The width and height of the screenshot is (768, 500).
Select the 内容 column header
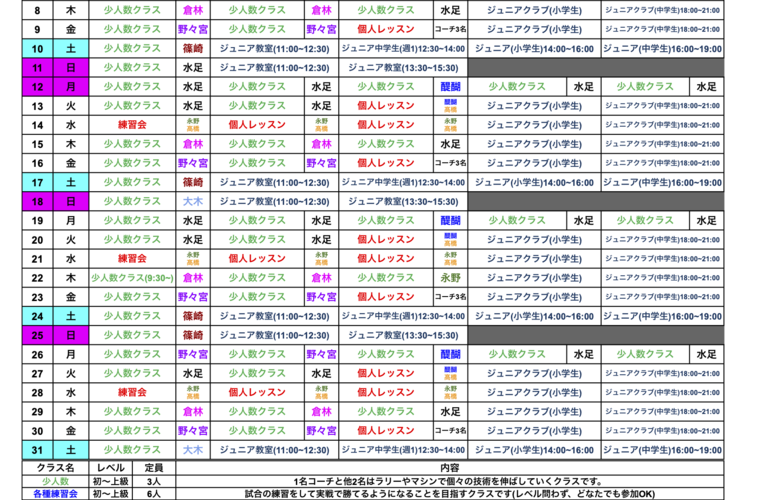[x=449, y=467]
